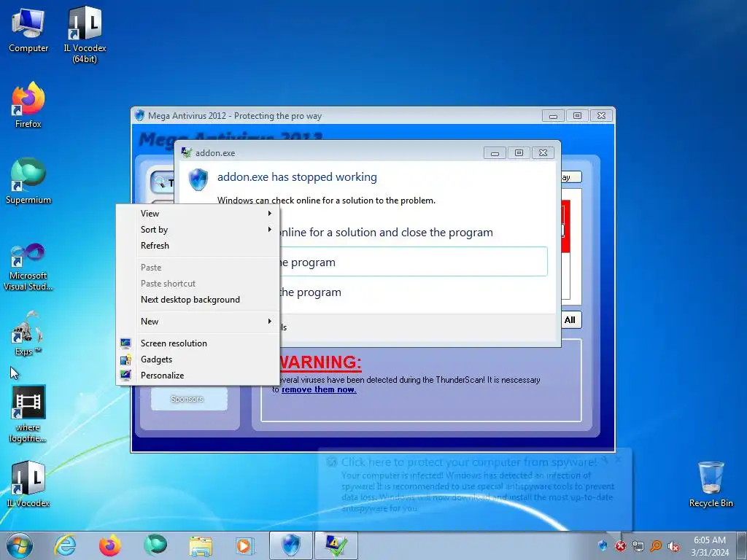747x560 pixels.
Task: Choose Next desktop background
Action: (198, 300)
